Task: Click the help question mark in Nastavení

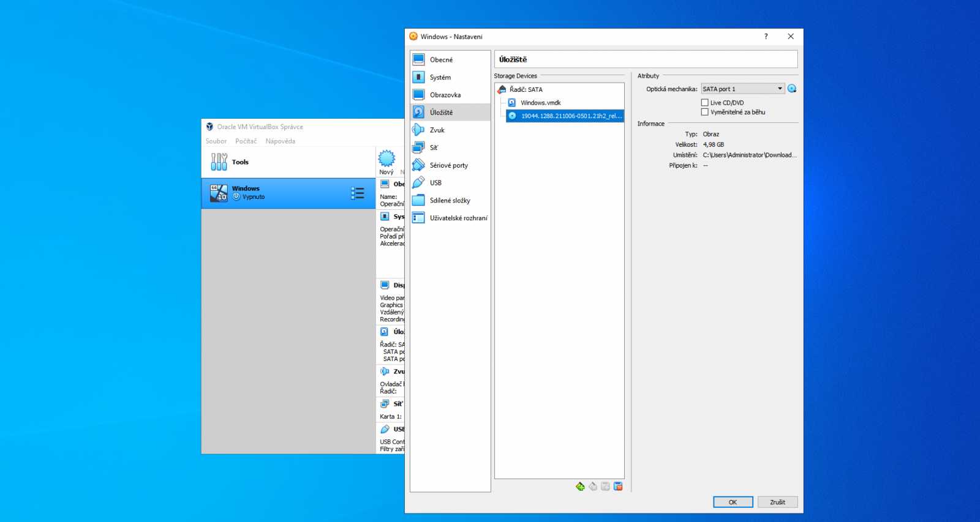Action: tap(766, 37)
